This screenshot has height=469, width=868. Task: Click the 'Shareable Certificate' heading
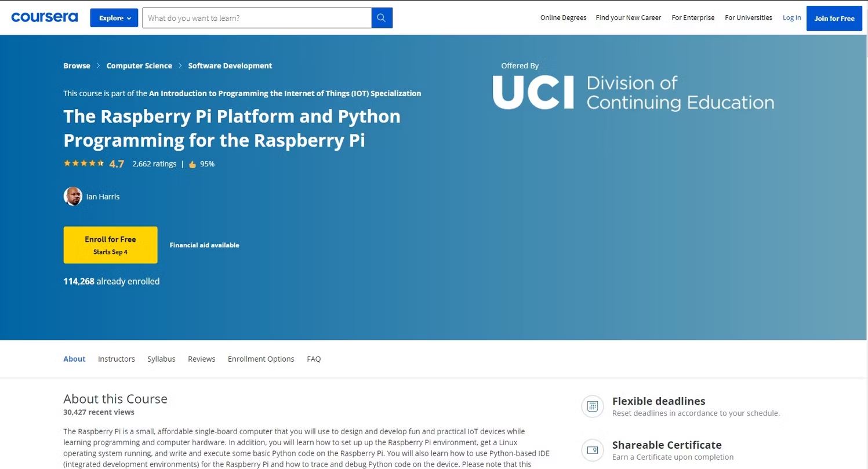click(667, 445)
